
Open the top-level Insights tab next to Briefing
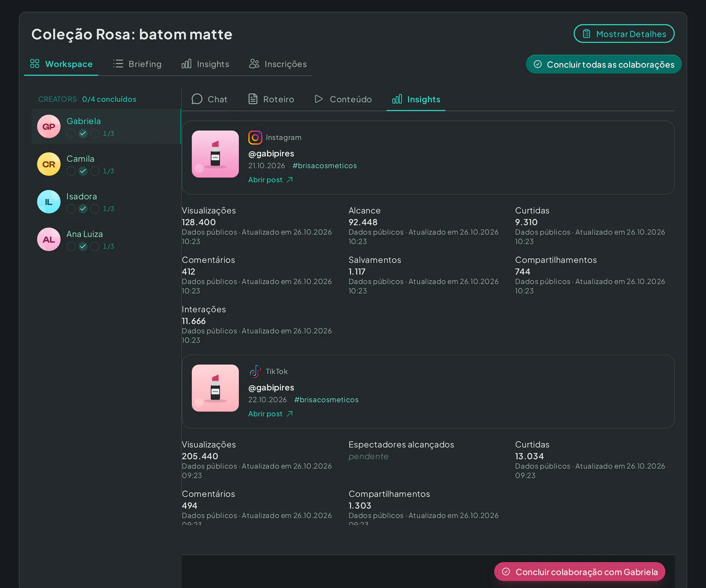(206, 64)
